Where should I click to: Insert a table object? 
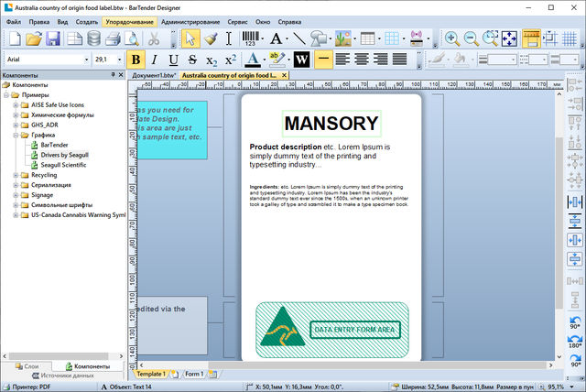[x=367, y=38]
